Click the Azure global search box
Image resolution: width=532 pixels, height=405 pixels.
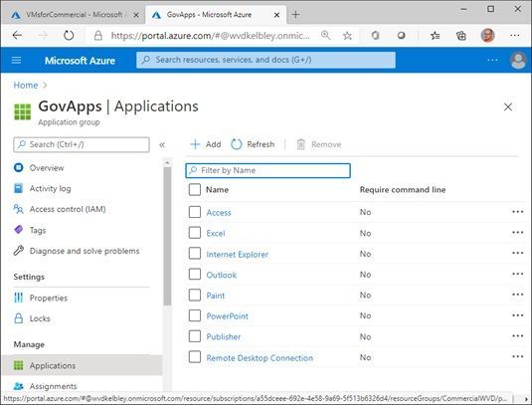tap(266, 60)
